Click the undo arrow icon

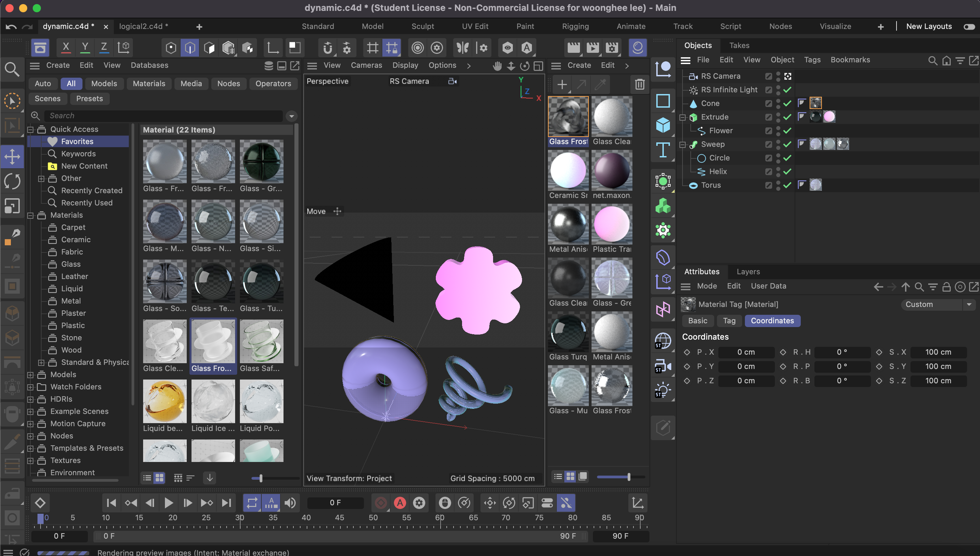tap(11, 26)
